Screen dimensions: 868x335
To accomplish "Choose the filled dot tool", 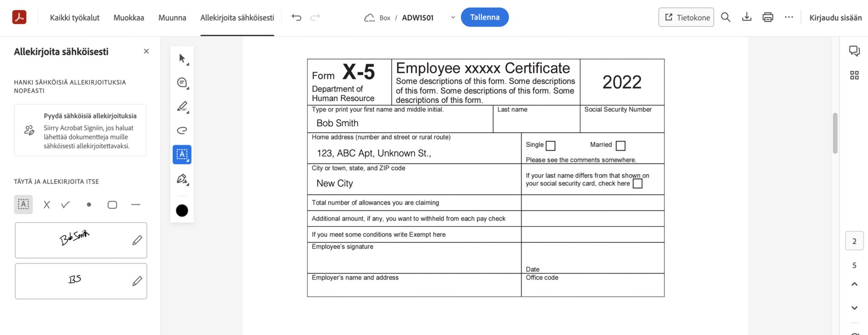I will (89, 205).
